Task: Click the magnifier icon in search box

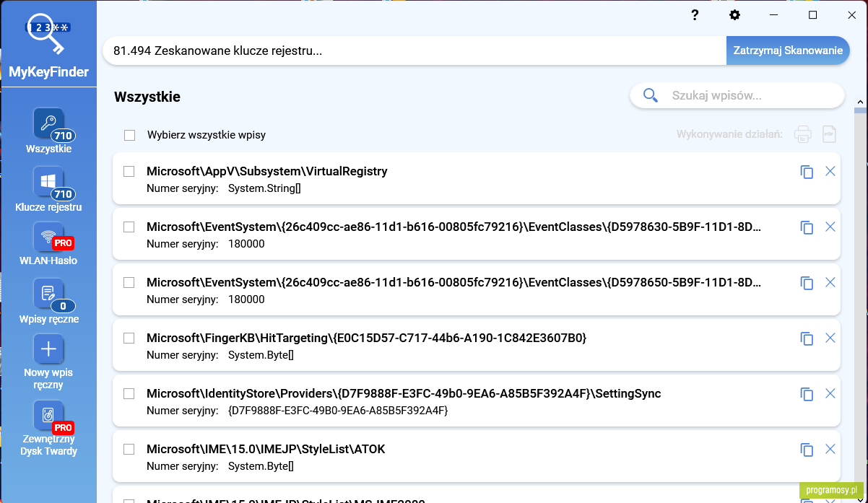Action: (x=651, y=95)
